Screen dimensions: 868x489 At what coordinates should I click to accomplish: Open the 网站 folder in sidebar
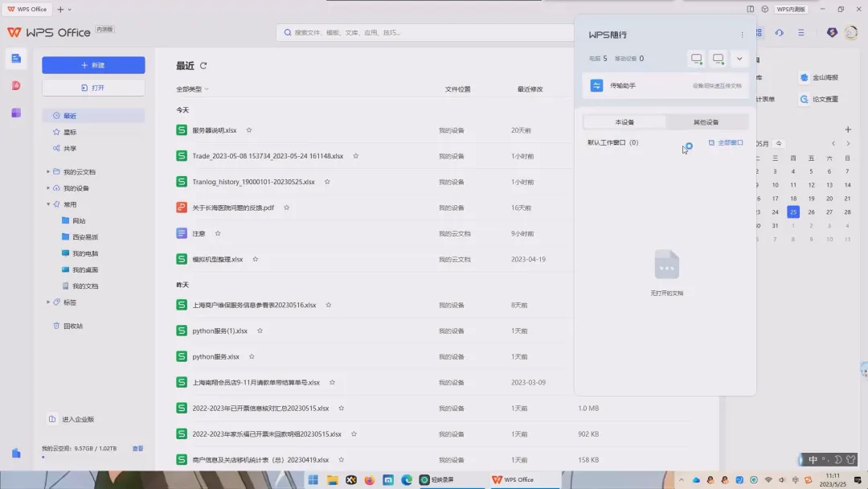point(74,220)
